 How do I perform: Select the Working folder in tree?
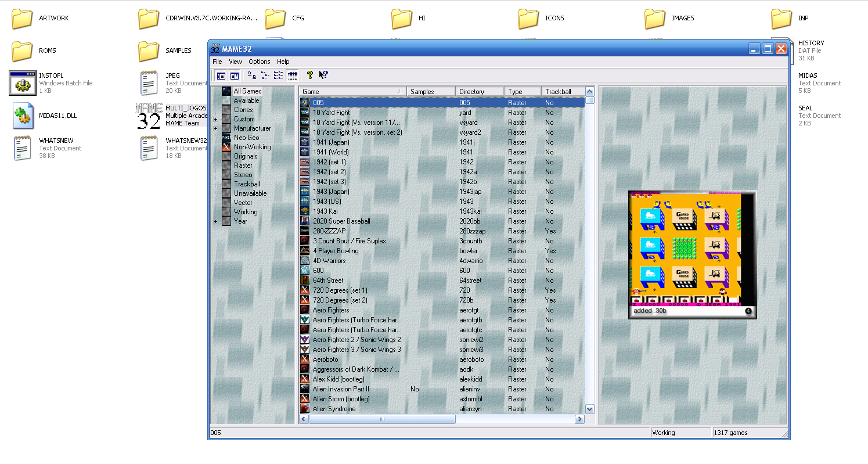pos(245,212)
